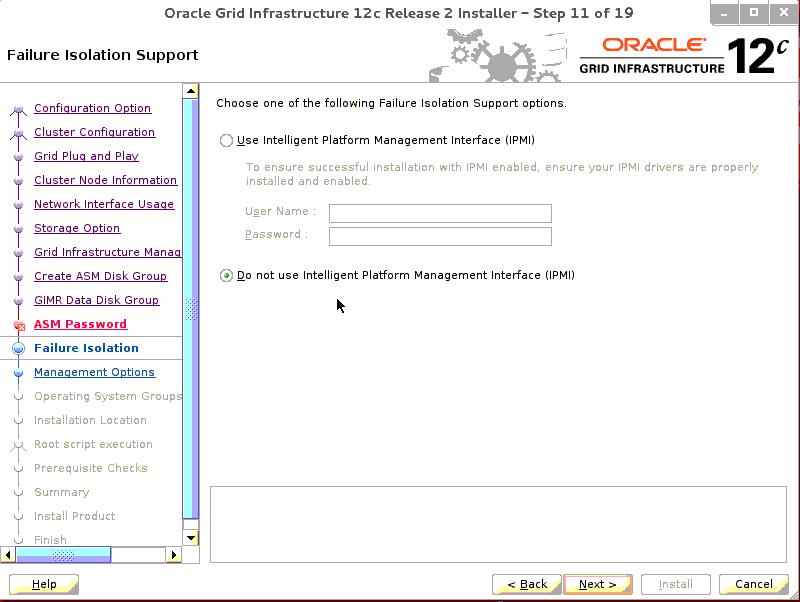The image size is (800, 602).
Task: Click Next to continue installation
Action: point(598,584)
